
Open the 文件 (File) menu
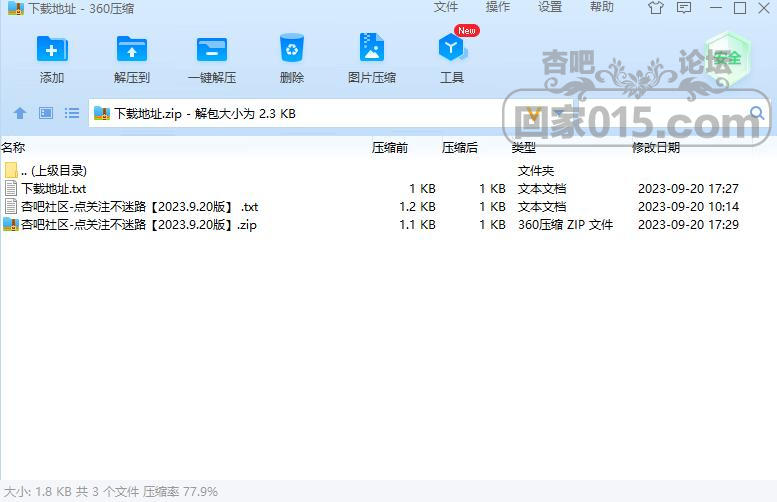pyautogui.click(x=446, y=8)
